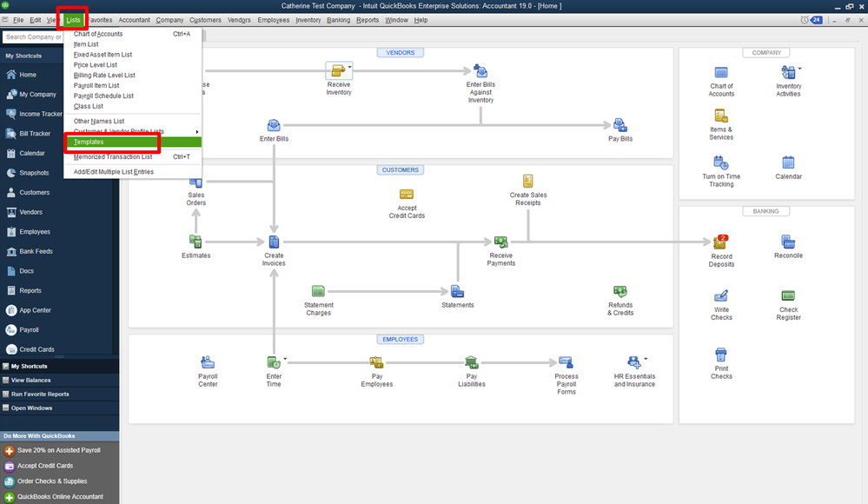The image size is (868, 504).
Task: Click QuickBooks Online Accountant link
Action: click(x=60, y=497)
